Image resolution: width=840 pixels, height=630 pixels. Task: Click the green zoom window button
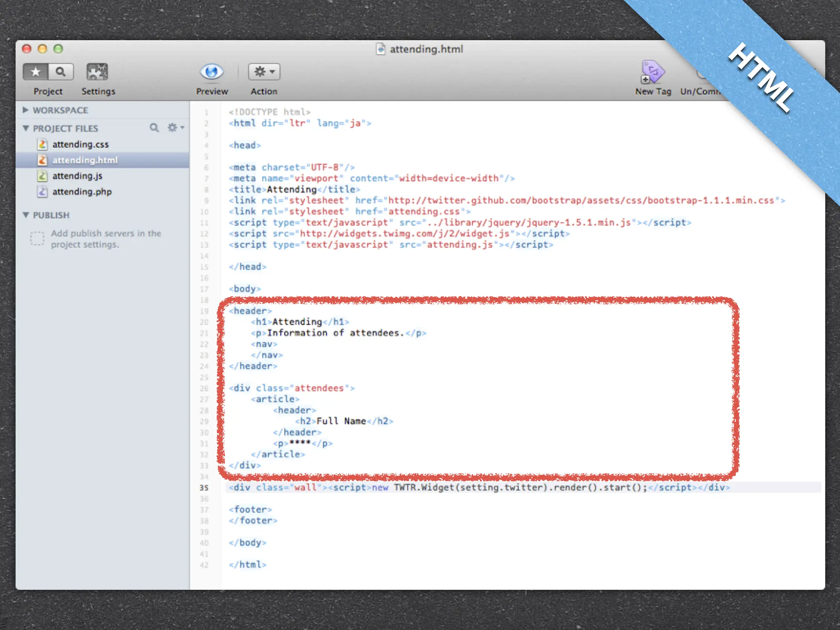[x=58, y=49]
